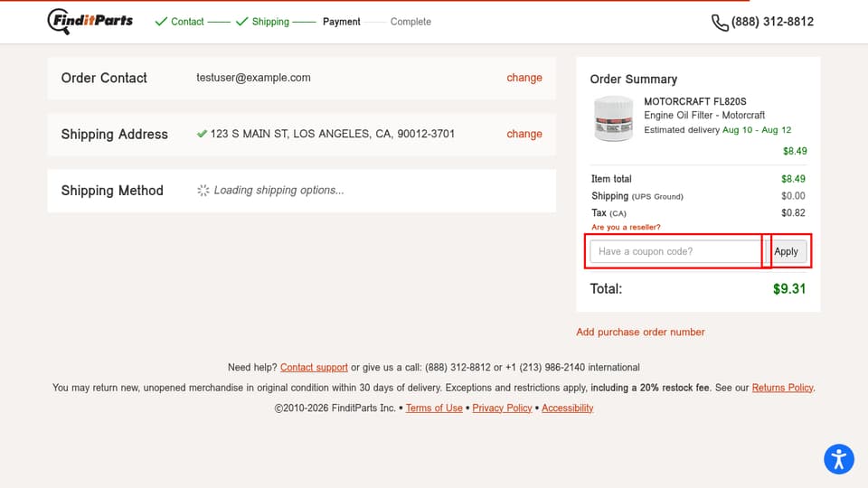This screenshot has height=488, width=868.
Task: Open the accessibility widget icon
Action: pos(839,459)
